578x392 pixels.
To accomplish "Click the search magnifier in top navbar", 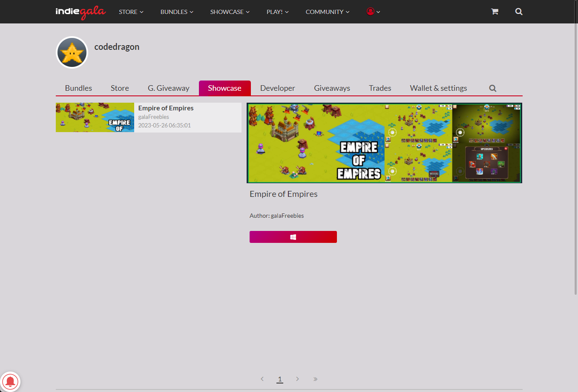I will (x=519, y=12).
